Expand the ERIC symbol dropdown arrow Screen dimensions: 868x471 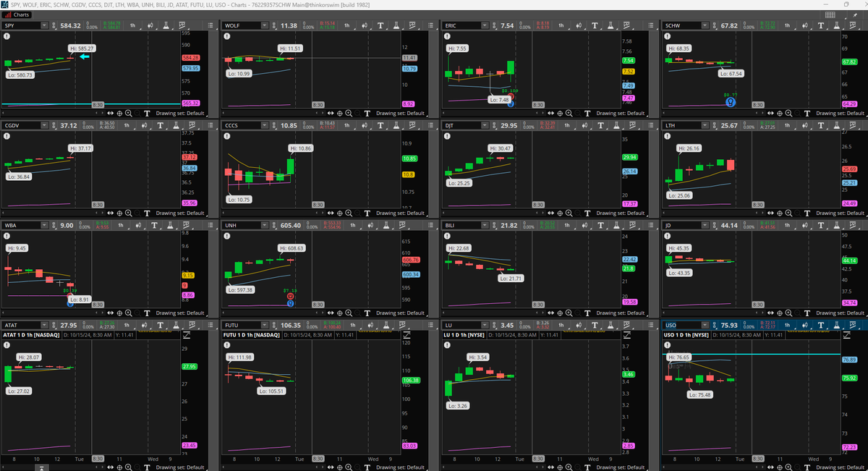click(x=485, y=25)
